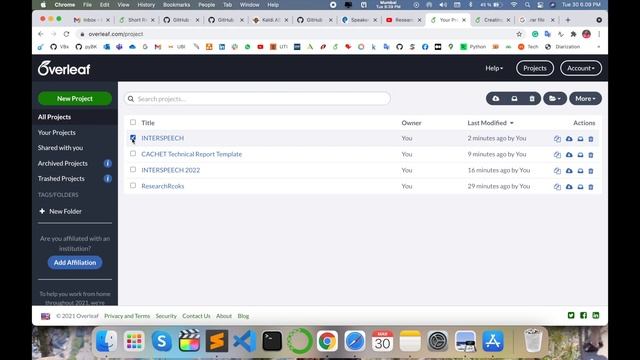Download the ResearchRooks project
This screenshot has height=360, width=640.
[569, 187]
